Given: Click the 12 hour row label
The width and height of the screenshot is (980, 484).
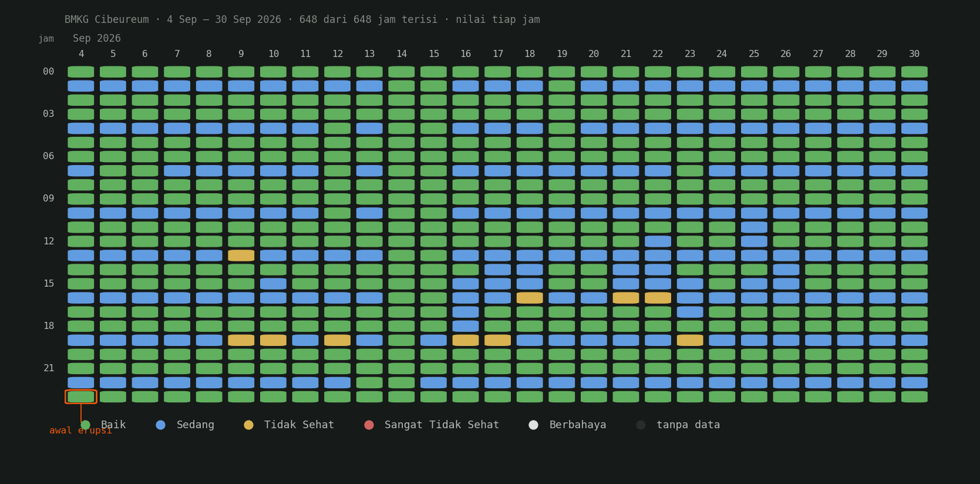Looking at the screenshot, I should 49,241.
